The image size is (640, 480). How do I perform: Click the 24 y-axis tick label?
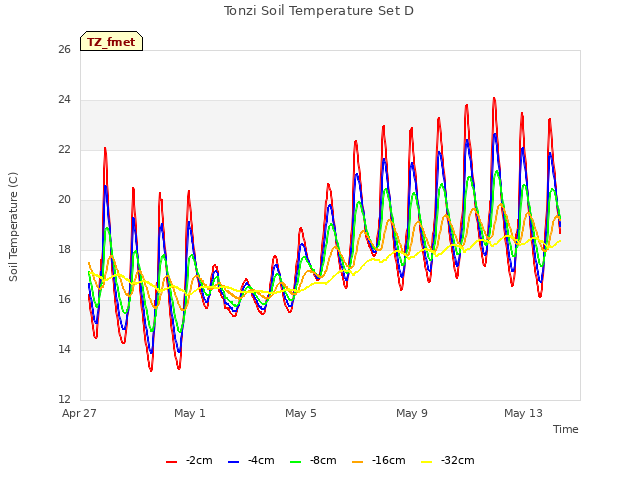coord(64,100)
